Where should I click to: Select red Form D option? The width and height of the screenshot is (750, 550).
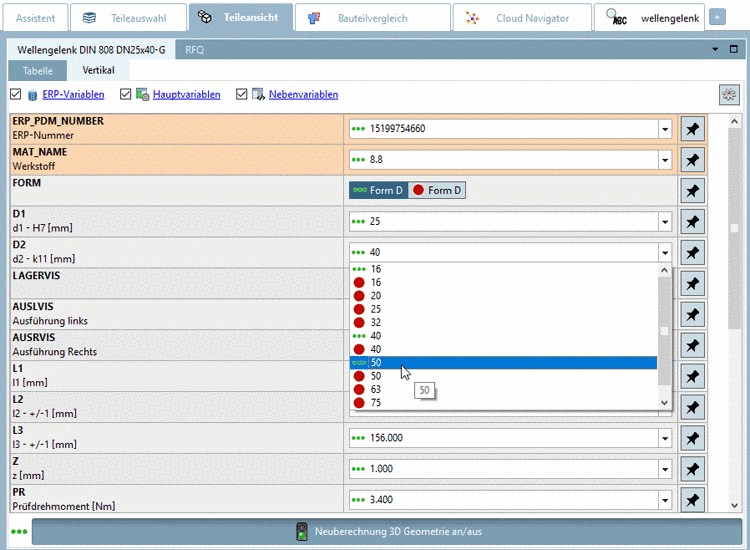click(437, 190)
